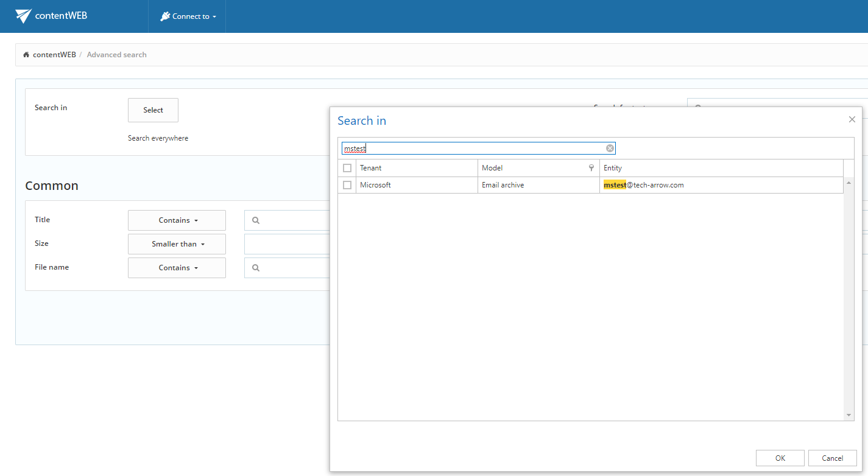Click the Model column filter pin icon
This screenshot has height=476, width=868.
point(591,168)
